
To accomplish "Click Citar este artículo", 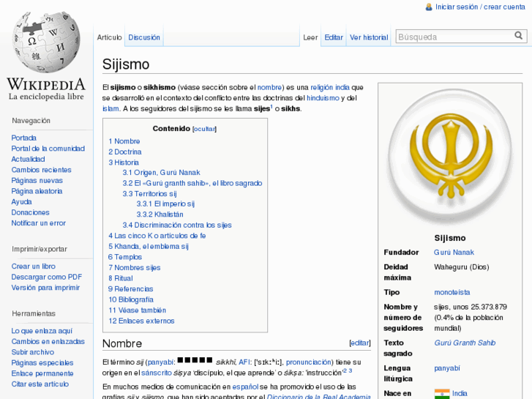I will pyautogui.click(x=40, y=384).
